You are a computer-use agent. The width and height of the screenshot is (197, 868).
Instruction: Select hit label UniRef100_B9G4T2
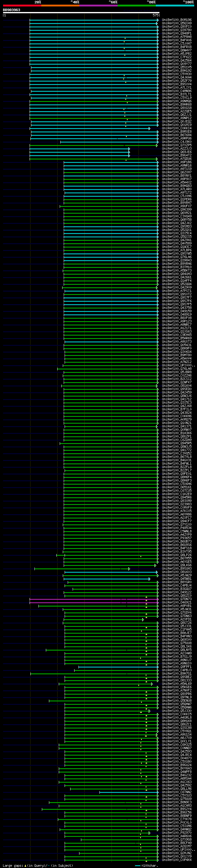[177, 155]
